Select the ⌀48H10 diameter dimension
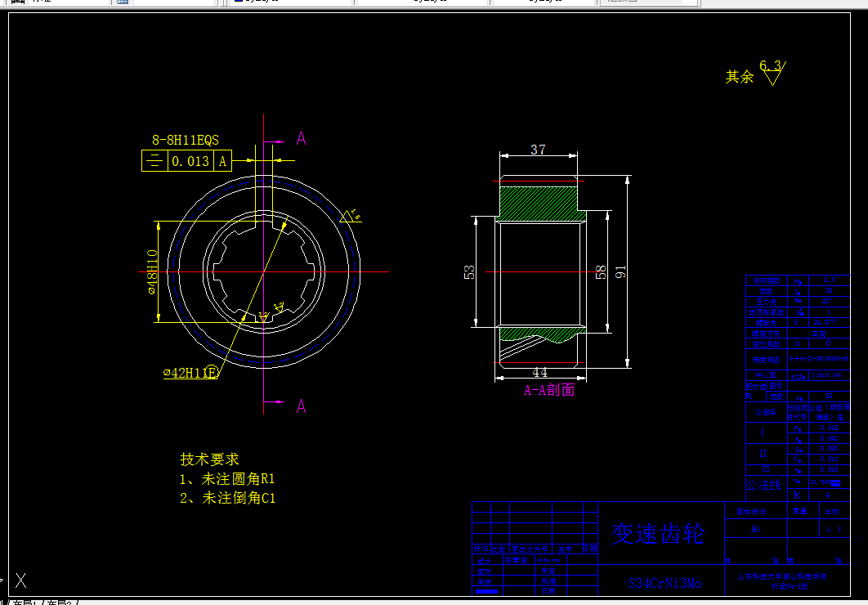Screen dimensions: 868x605 (x=152, y=271)
